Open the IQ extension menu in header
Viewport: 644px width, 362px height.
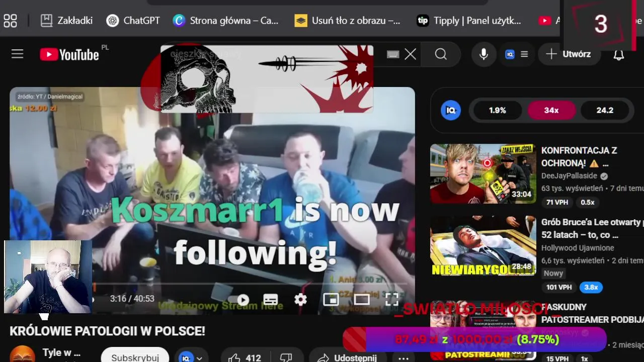tap(517, 54)
